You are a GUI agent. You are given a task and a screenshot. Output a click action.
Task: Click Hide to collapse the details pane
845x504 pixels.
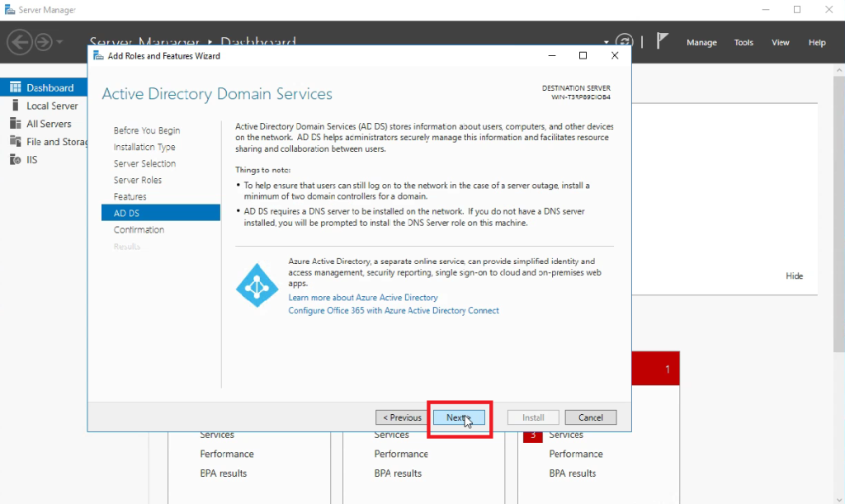794,276
